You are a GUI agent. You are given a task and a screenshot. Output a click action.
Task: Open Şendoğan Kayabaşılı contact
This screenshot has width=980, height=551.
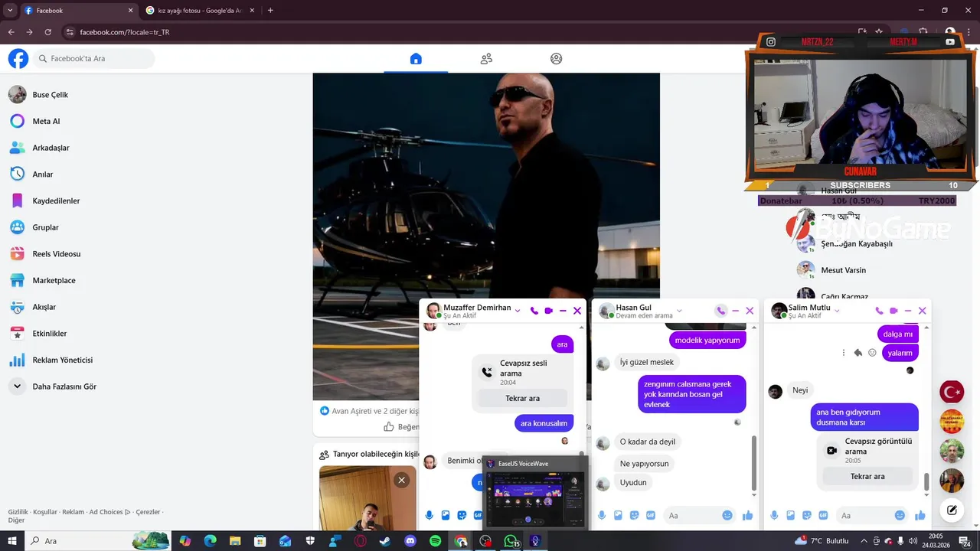click(856, 243)
